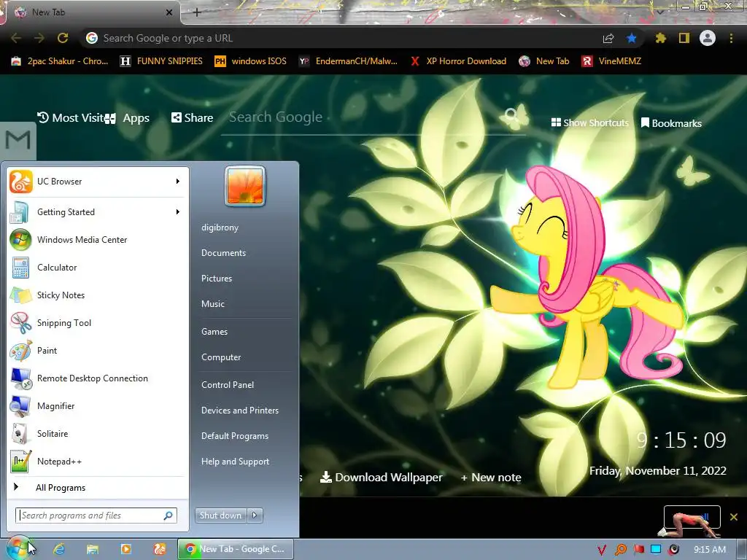Expand UC Browser jump list arrow
Viewport: 747px width, 560px height.
click(178, 182)
